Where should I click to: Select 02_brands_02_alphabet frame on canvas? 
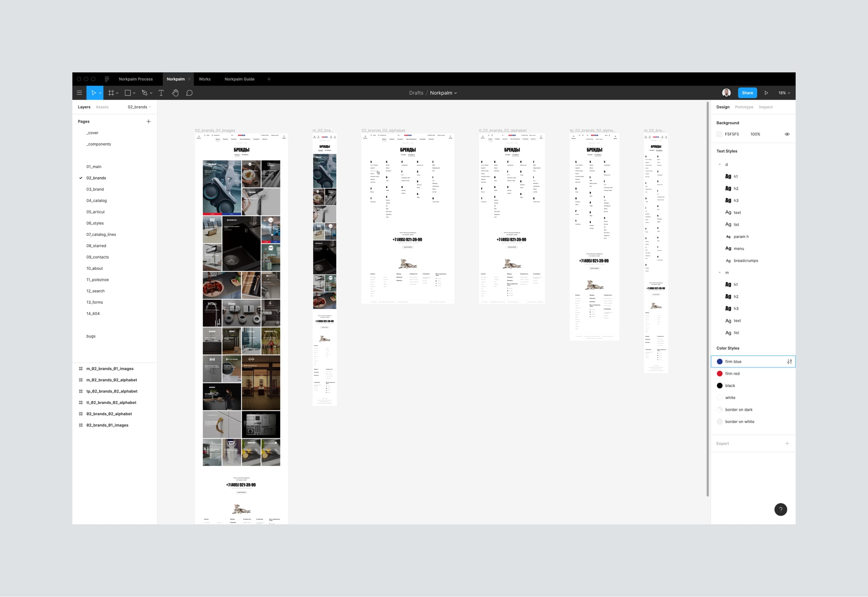click(408, 218)
